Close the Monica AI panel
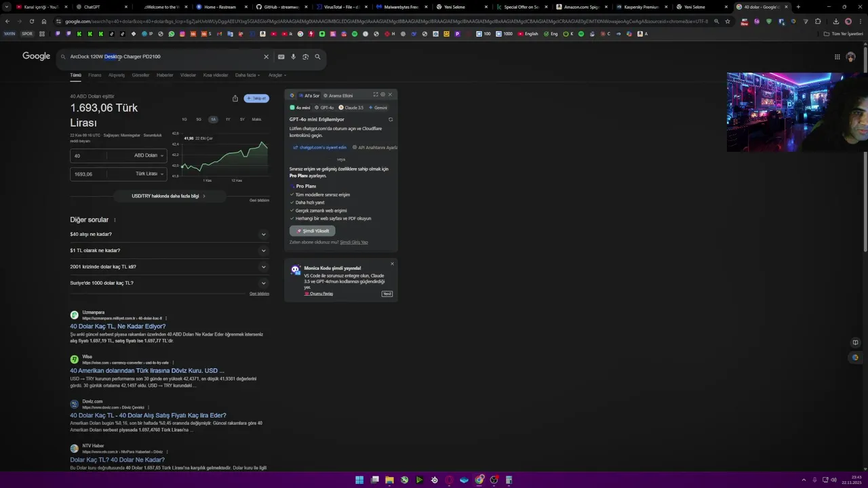This screenshot has width=868, height=488. [390, 95]
